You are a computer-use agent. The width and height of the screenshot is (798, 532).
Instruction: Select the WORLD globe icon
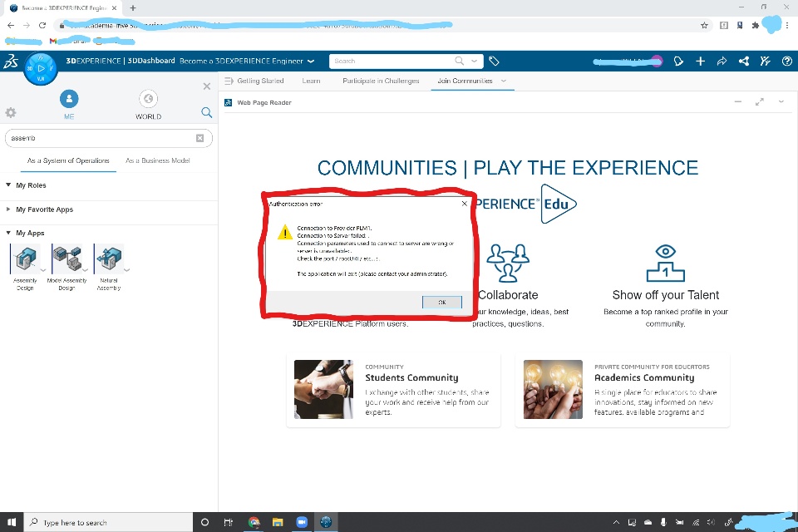[x=148, y=99]
